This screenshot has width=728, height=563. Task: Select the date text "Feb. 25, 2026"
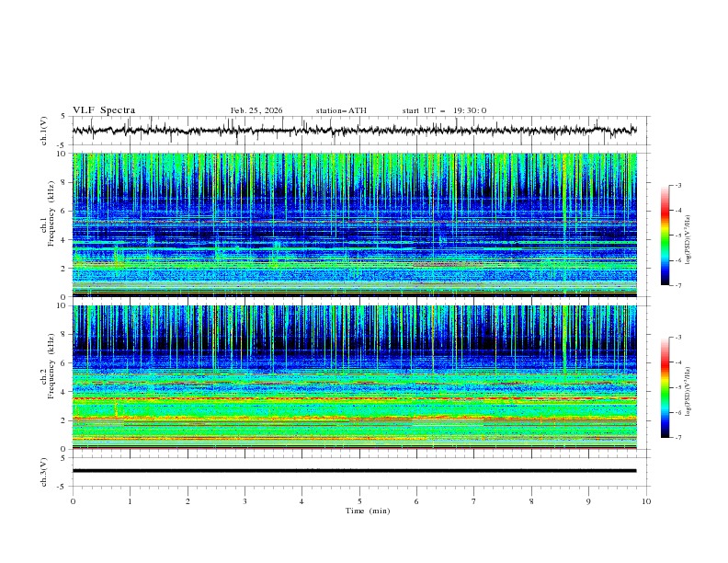256,110
